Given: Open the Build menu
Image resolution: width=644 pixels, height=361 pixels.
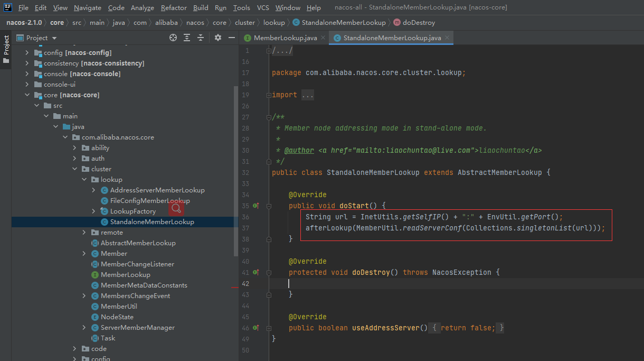Looking at the screenshot, I should coord(201,8).
